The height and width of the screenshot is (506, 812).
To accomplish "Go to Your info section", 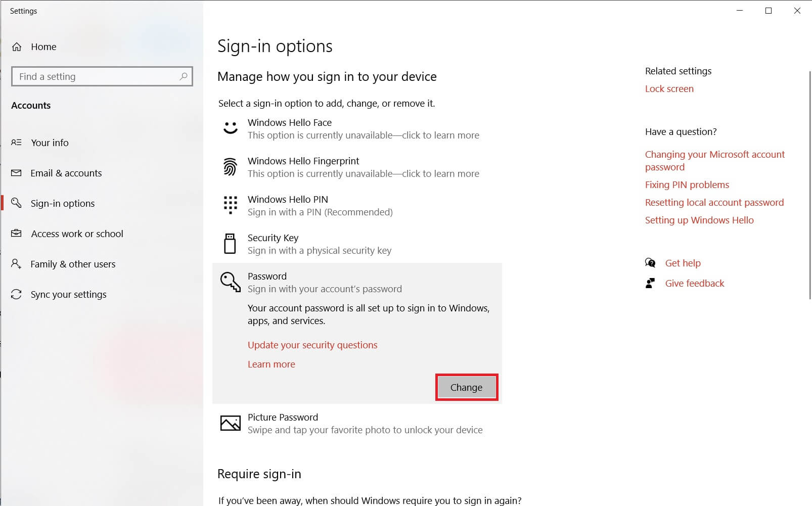I will 102,143.
